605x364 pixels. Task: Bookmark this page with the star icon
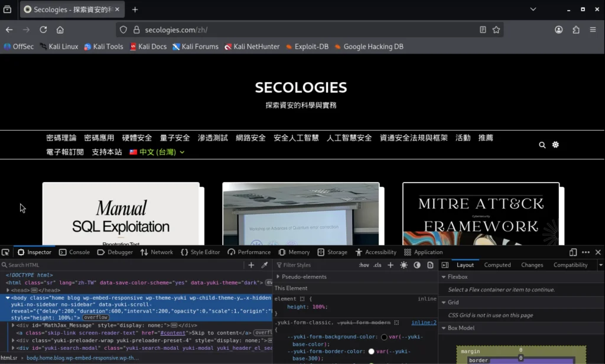click(496, 30)
